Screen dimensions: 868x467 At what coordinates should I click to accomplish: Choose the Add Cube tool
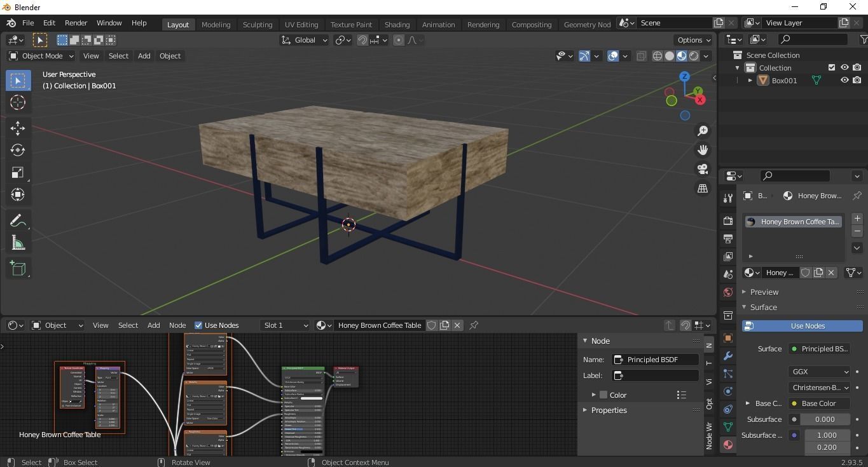click(18, 268)
